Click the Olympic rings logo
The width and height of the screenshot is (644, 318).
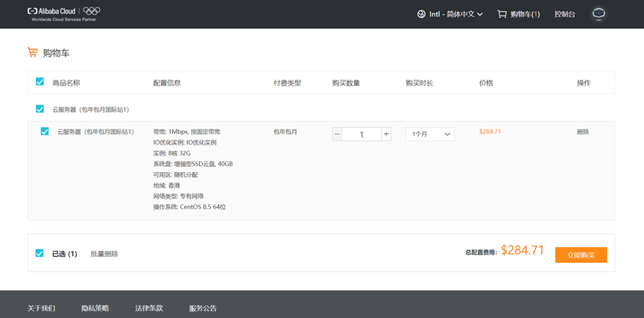(x=92, y=11)
